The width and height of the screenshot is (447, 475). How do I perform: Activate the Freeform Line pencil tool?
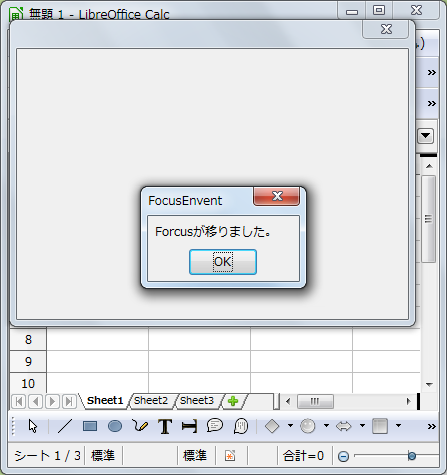coord(140,426)
